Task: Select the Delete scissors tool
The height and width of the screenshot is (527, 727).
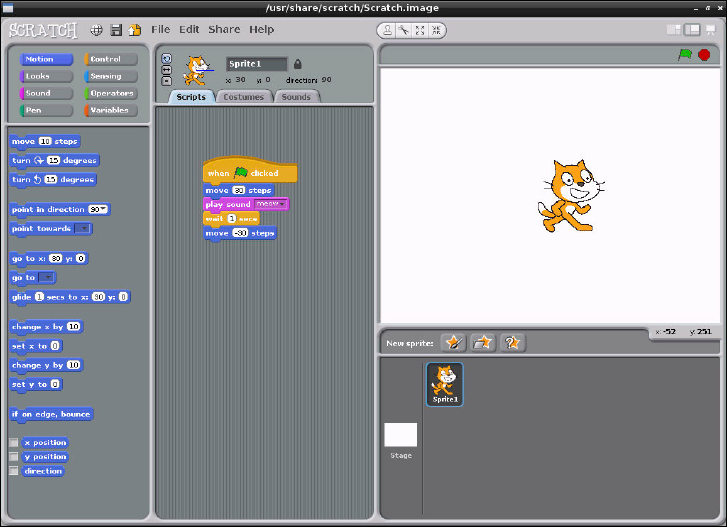Action: pos(406,30)
